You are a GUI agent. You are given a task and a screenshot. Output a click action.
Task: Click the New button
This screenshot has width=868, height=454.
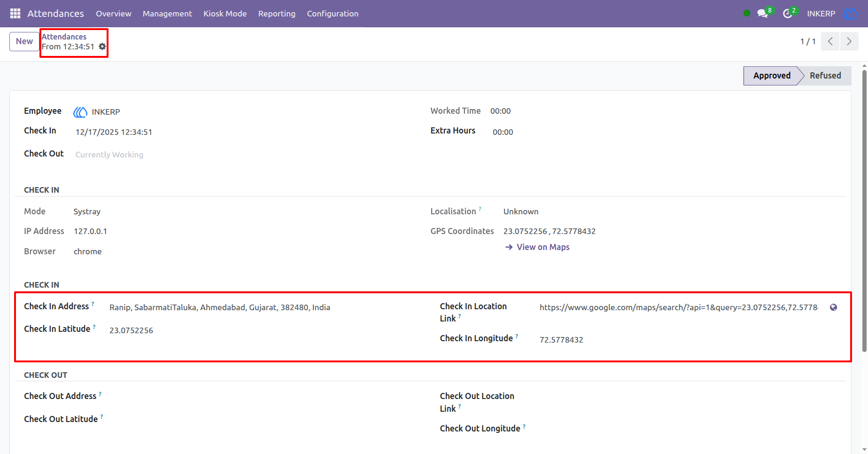pos(24,41)
